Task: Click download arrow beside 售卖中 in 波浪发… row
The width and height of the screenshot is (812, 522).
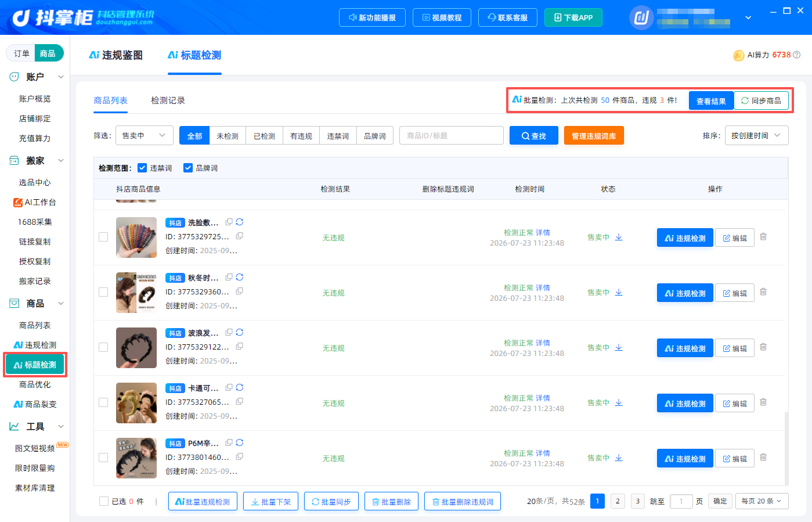Action: 619,347
